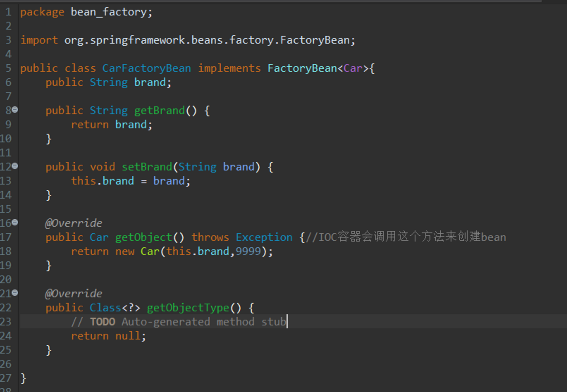Click the @Override annotation above getObject
This screenshot has height=392, width=567.
[x=74, y=223]
